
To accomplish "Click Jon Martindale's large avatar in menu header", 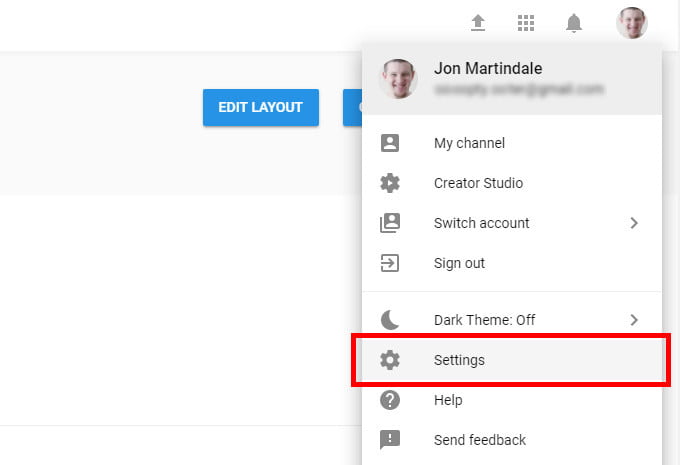I will click(x=398, y=79).
